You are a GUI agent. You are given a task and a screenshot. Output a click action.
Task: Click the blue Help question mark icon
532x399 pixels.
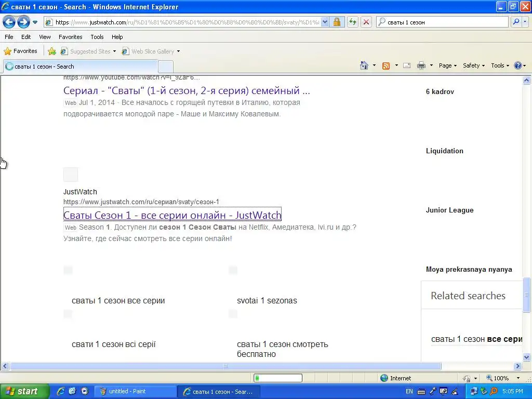coord(518,65)
